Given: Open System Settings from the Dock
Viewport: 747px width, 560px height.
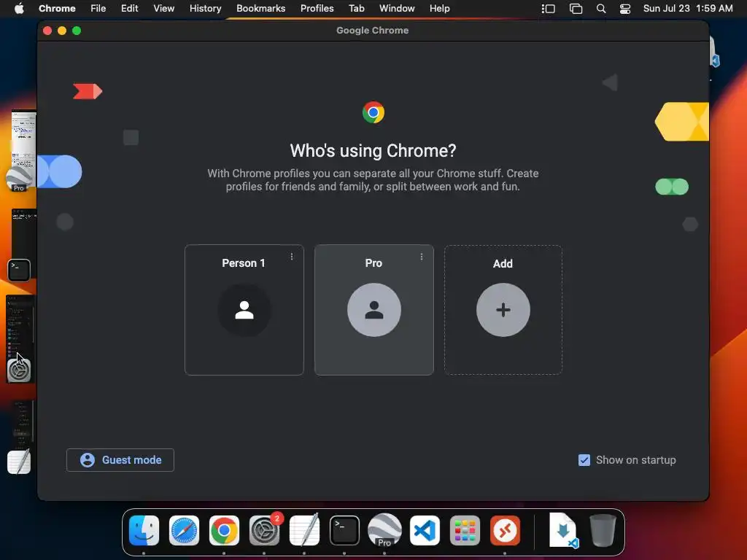Looking at the screenshot, I should 264,530.
